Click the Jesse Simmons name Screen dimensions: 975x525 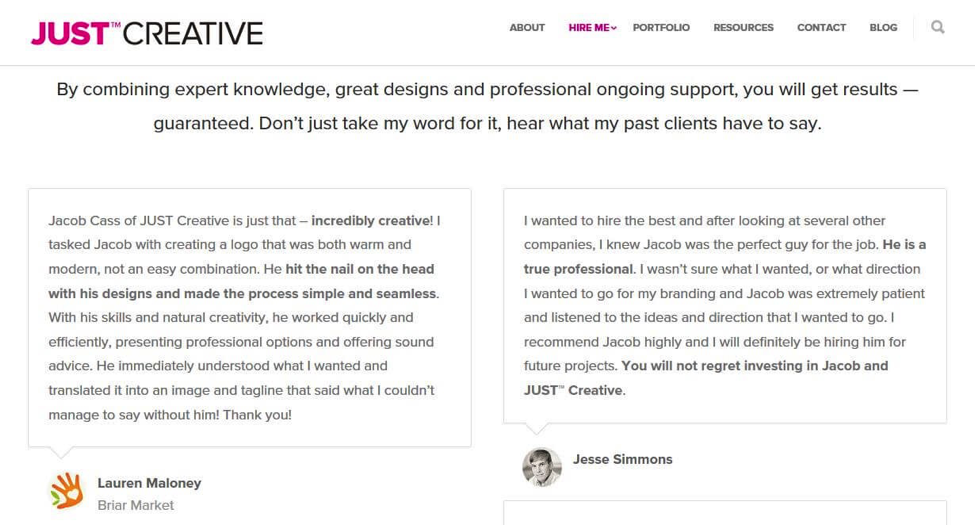622,459
